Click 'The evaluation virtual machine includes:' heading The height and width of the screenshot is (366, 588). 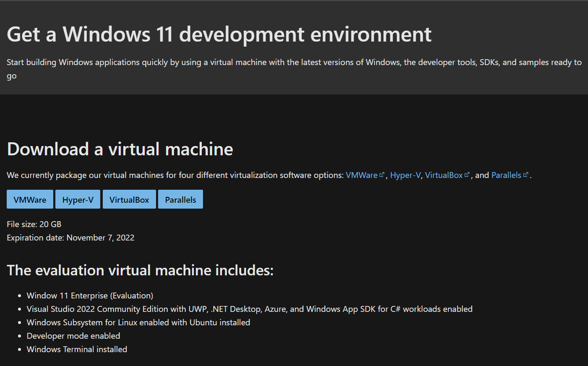pos(140,270)
